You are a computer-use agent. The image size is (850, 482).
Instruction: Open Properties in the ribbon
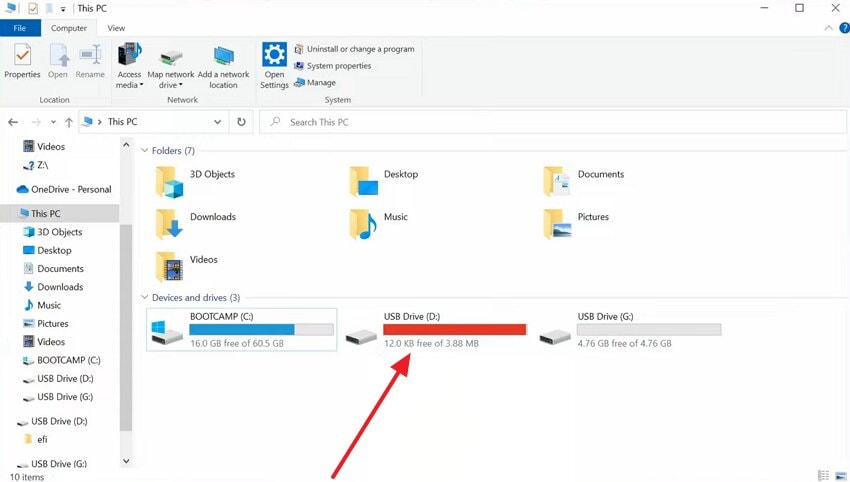pyautogui.click(x=22, y=61)
